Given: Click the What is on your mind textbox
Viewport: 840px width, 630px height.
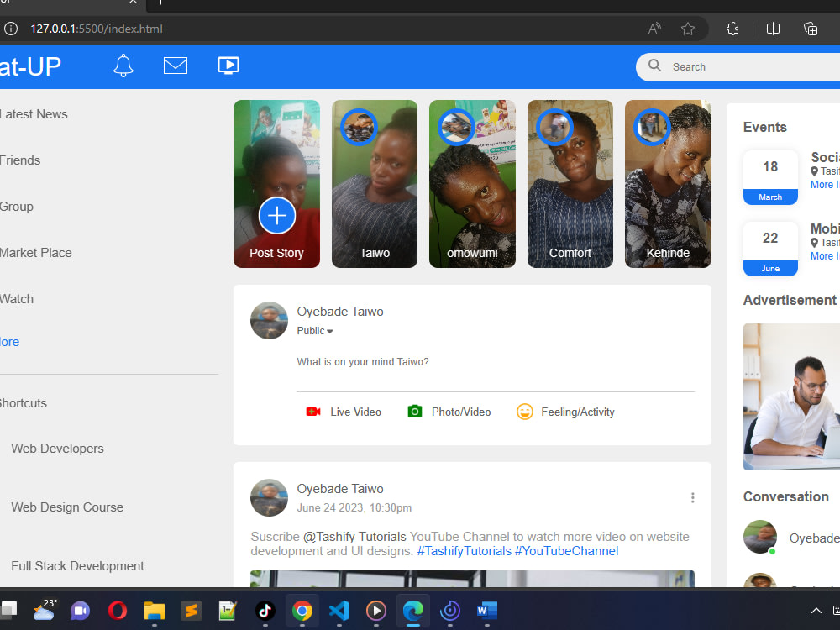Looking at the screenshot, I should (x=496, y=362).
